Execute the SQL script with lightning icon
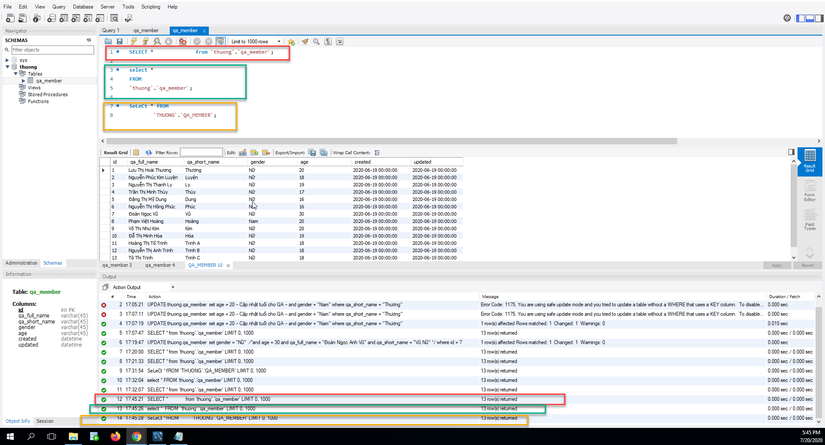This screenshot has width=825, height=445. point(134,42)
